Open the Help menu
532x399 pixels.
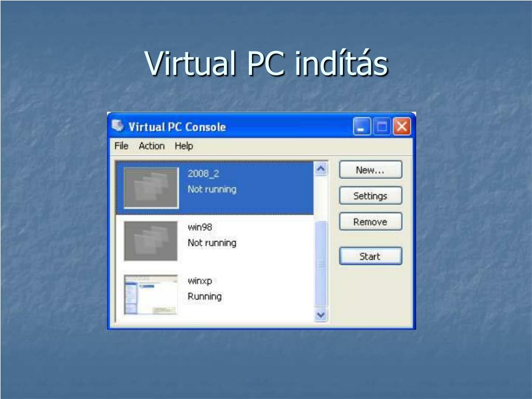(x=183, y=146)
